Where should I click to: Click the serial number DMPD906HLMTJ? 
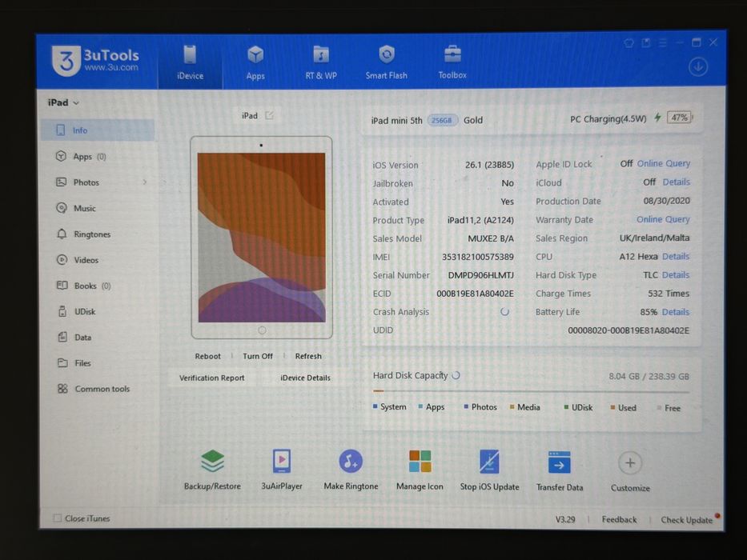(x=480, y=275)
